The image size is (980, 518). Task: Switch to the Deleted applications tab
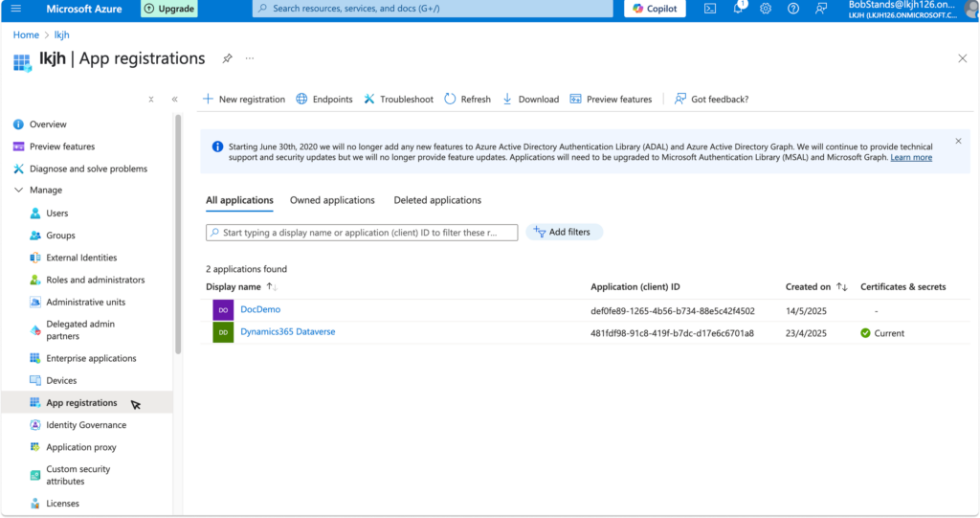click(x=437, y=200)
